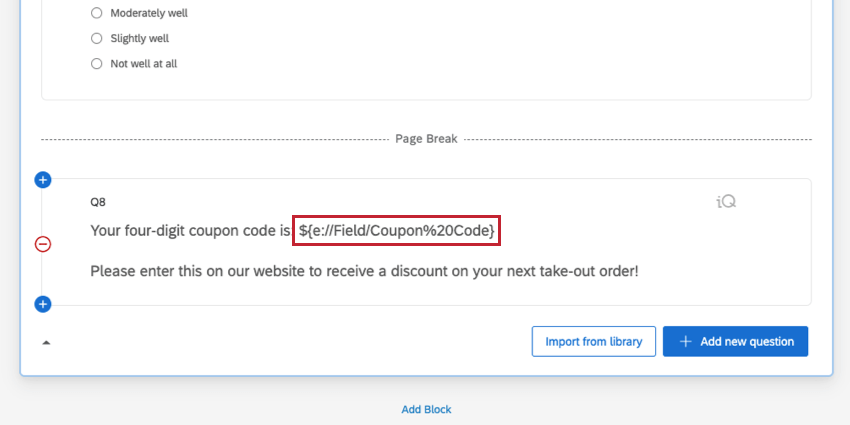The height and width of the screenshot is (425, 850).
Task: Select the Page Break divider label
Action: pos(426,139)
